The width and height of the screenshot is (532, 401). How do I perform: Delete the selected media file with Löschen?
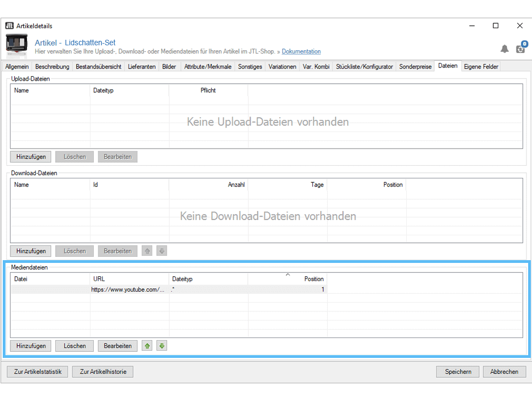75,346
